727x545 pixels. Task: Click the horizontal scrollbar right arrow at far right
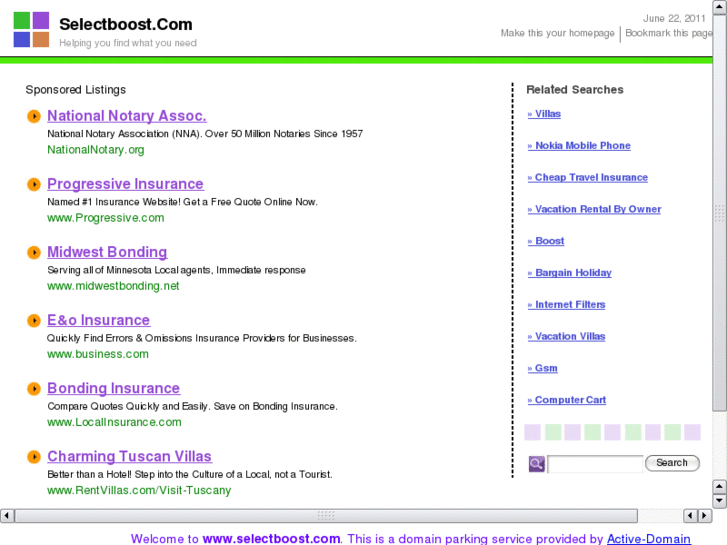[705, 515]
